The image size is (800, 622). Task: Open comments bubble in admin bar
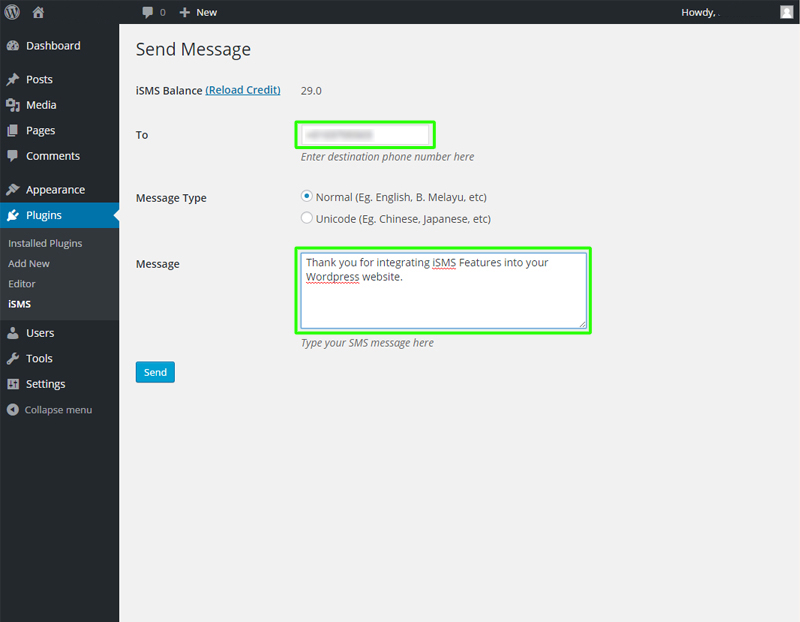[147, 12]
